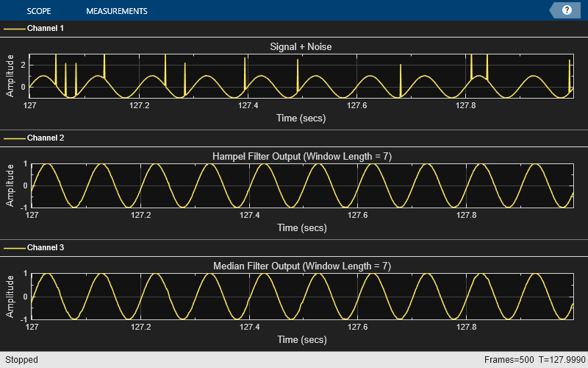Click the Channel 3 yellow line sample
Viewport: 588px width, 368px height.
coord(15,249)
